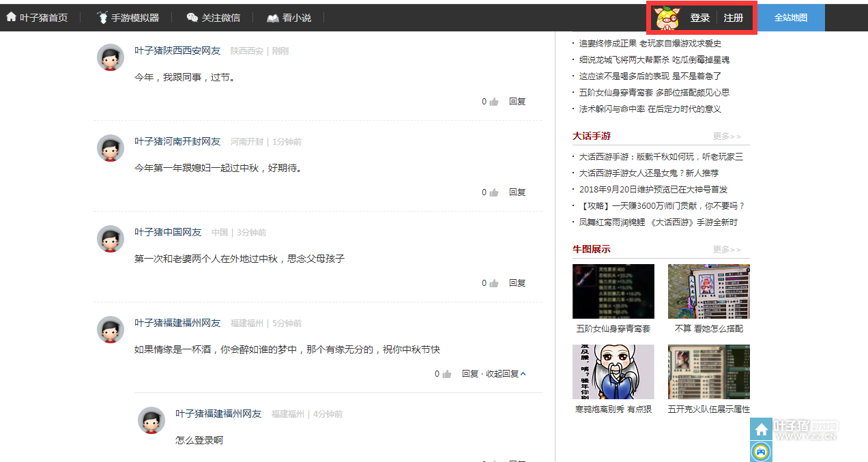The height and width of the screenshot is (462, 868).
Task: Click the blue floating home icon button
Action: pos(761,429)
